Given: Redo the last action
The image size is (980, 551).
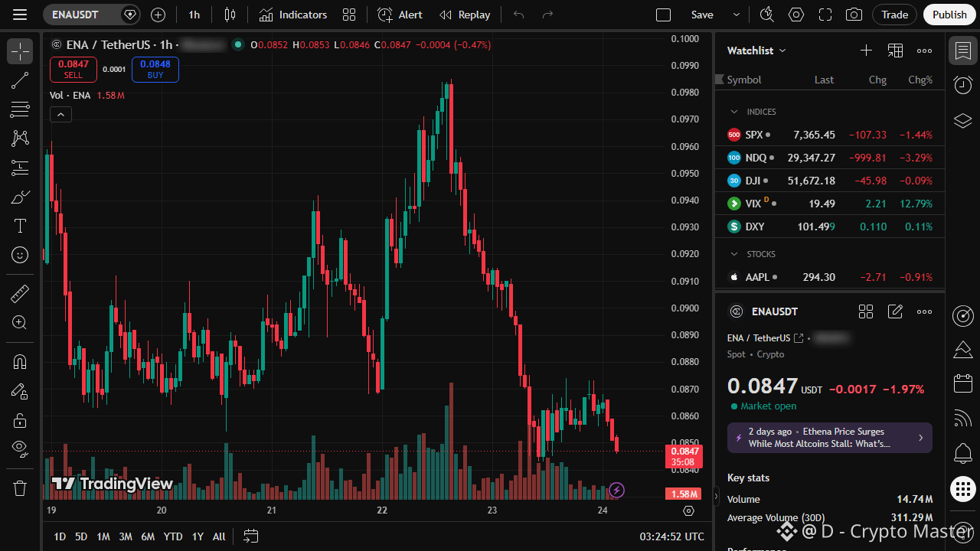Looking at the screenshot, I should coord(547,15).
